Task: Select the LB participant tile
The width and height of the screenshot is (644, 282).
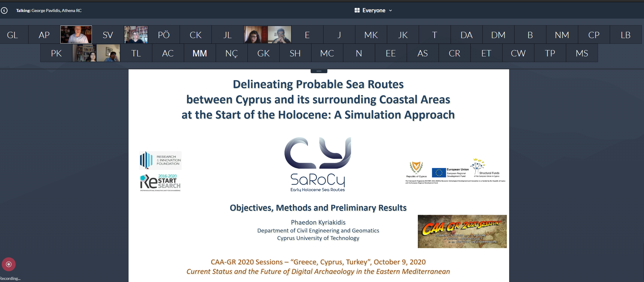Action: click(626, 35)
